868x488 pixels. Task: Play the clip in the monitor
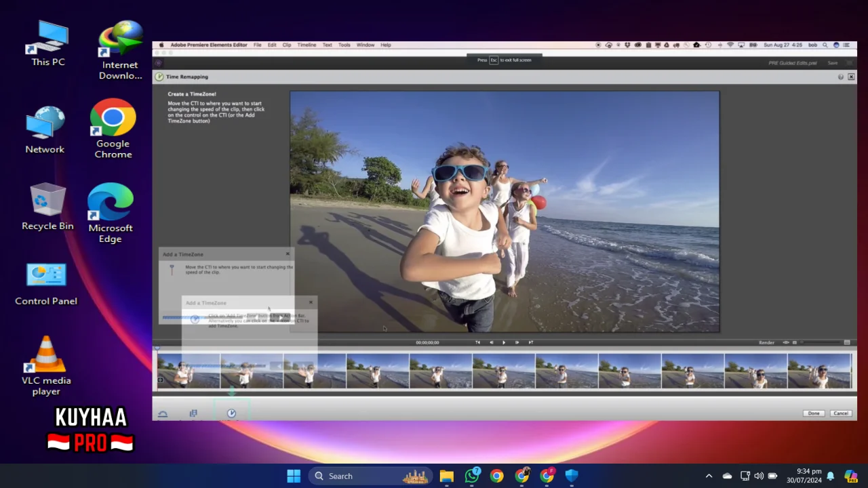click(504, 342)
